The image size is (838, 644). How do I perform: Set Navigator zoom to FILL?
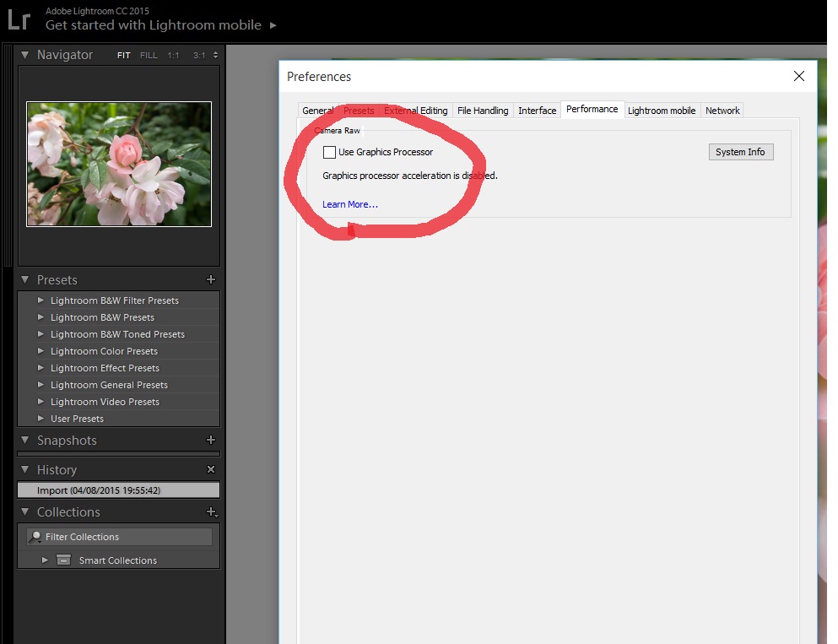coord(149,55)
